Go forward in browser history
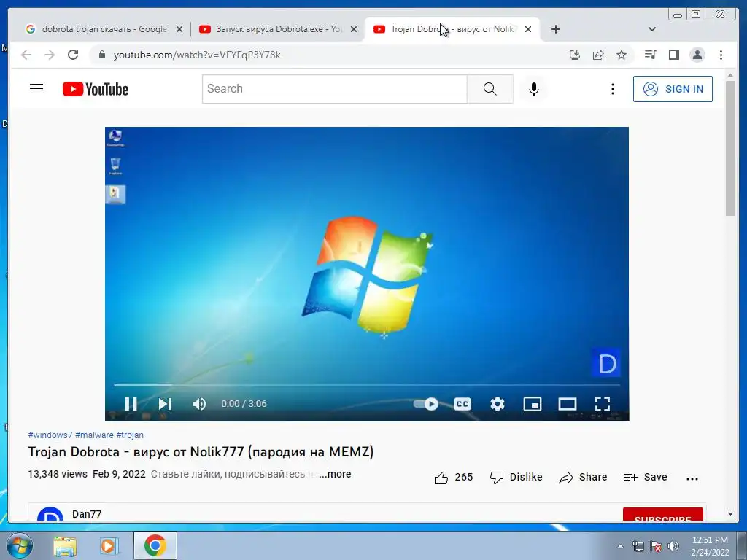 (x=50, y=55)
